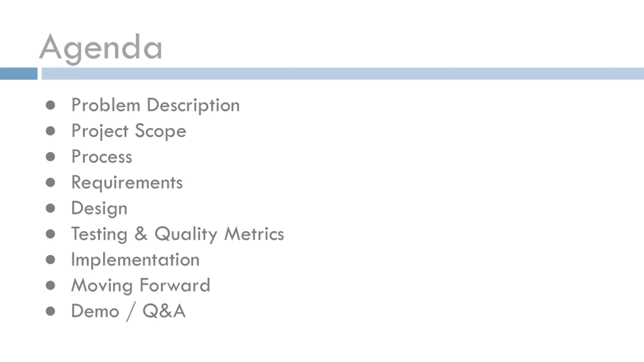Select the Problem Description agenda item
Screen dimensions: 644x362
pyautogui.click(x=155, y=106)
